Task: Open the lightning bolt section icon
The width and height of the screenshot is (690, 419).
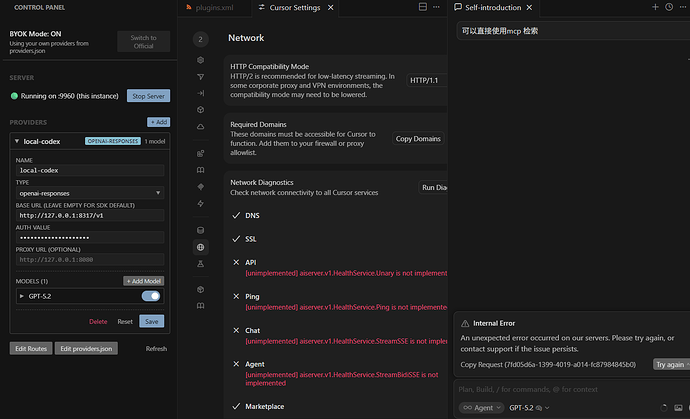Action: tap(200, 203)
